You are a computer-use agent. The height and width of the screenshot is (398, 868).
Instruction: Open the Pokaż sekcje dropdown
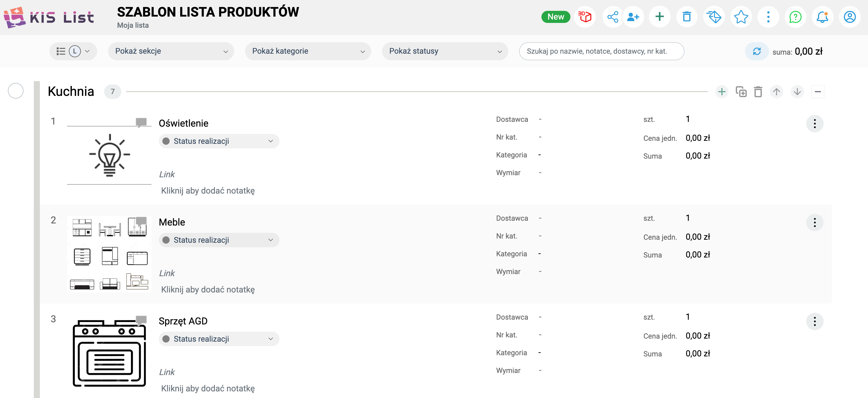(171, 51)
